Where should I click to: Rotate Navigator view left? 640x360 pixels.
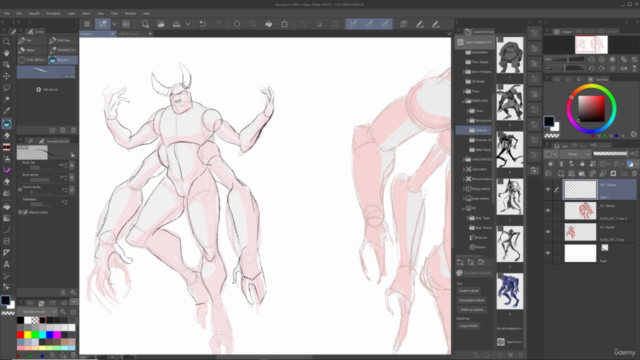(591, 68)
